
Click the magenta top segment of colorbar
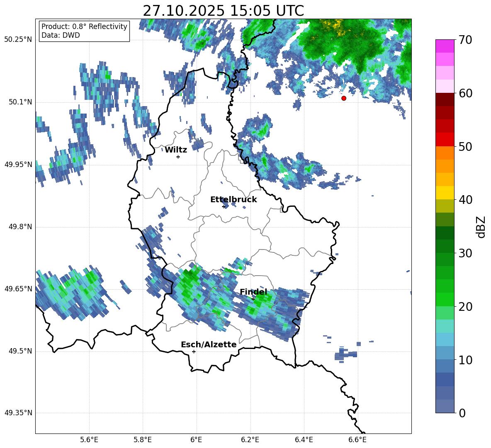445,46
